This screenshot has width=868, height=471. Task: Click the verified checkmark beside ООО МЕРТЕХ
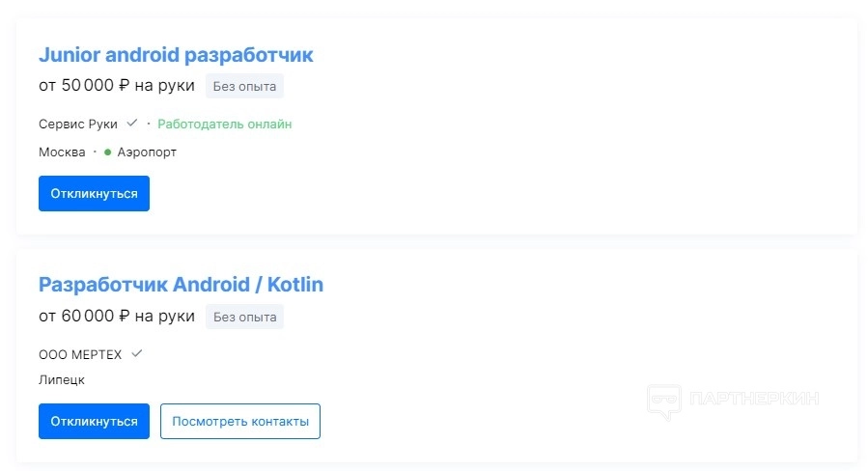pos(137,354)
